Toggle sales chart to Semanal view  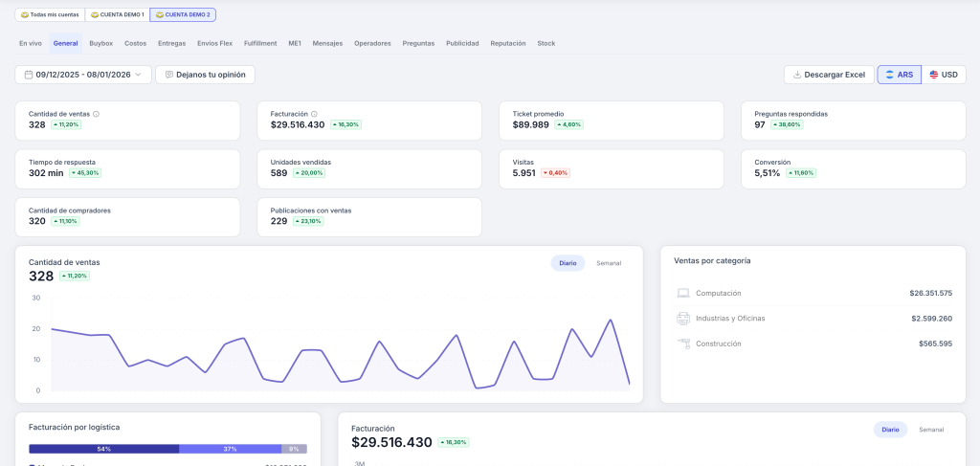tap(609, 263)
